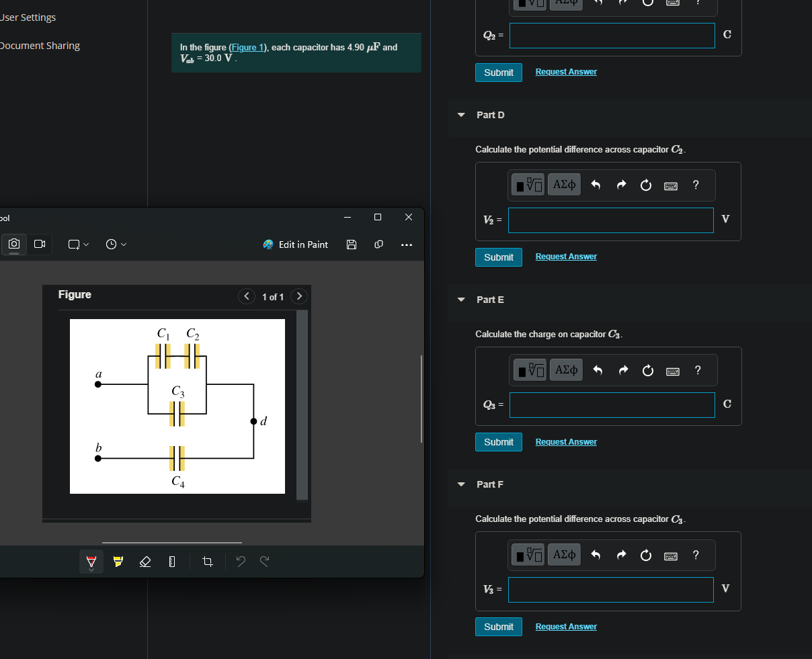Image resolution: width=812 pixels, height=659 pixels.
Task: Select the Highlighter tool
Action: pyautogui.click(x=118, y=561)
